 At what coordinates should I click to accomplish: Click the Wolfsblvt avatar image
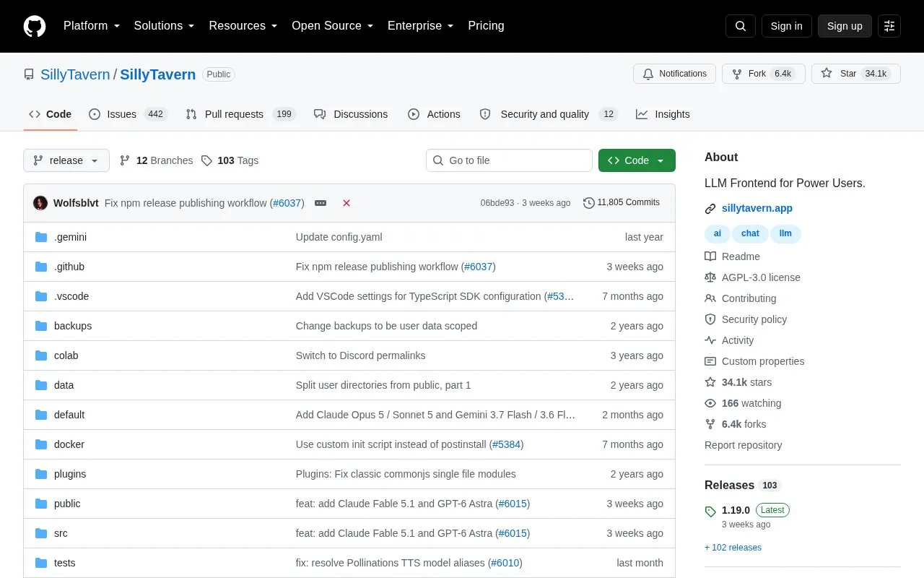(x=40, y=203)
